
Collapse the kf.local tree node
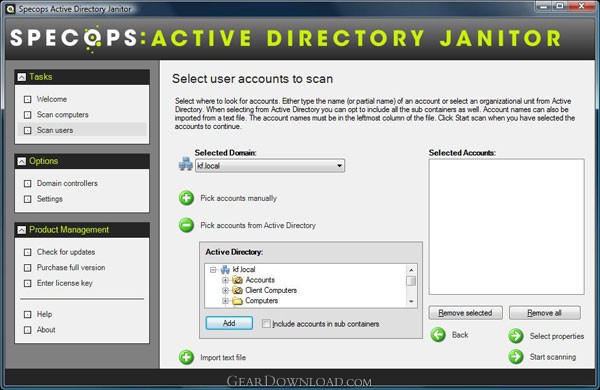coord(213,270)
